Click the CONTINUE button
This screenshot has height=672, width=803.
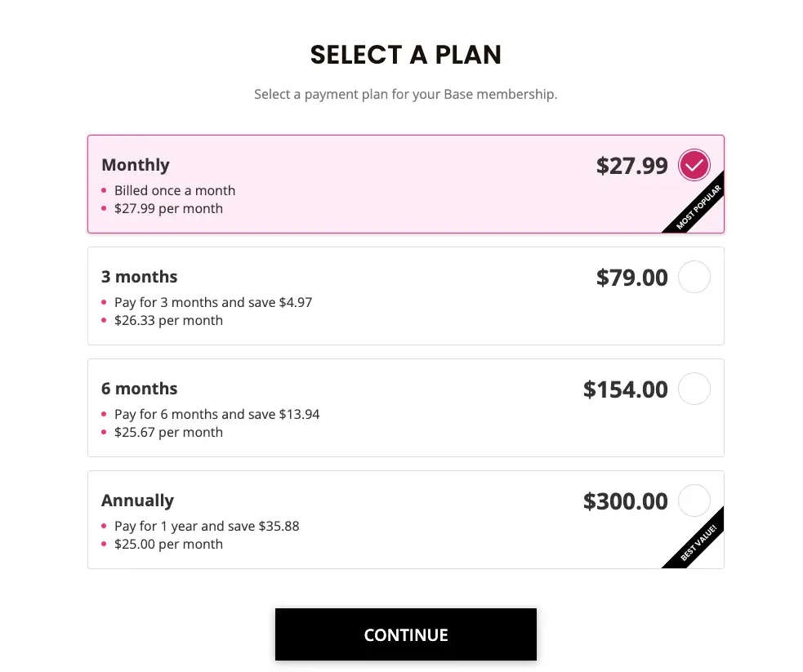[x=406, y=634]
